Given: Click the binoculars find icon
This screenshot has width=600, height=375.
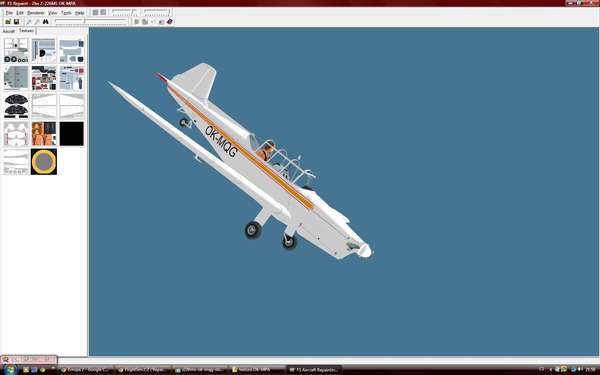Looking at the screenshot, I should pyautogui.click(x=46, y=22).
